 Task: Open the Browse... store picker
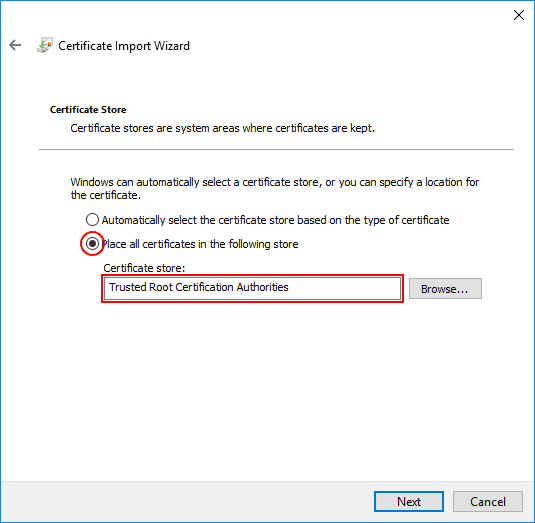point(445,289)
